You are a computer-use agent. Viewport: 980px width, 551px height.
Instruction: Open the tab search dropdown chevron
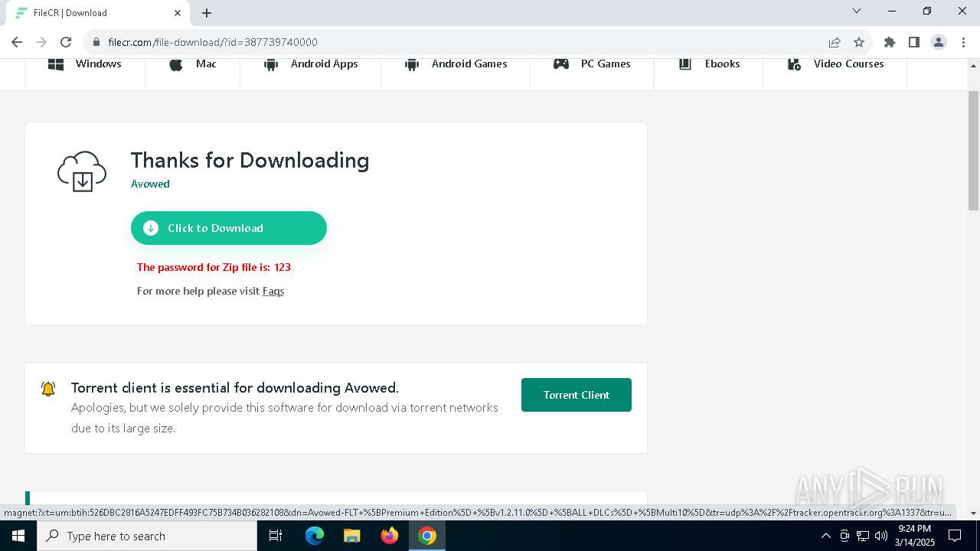click(857, 11)
